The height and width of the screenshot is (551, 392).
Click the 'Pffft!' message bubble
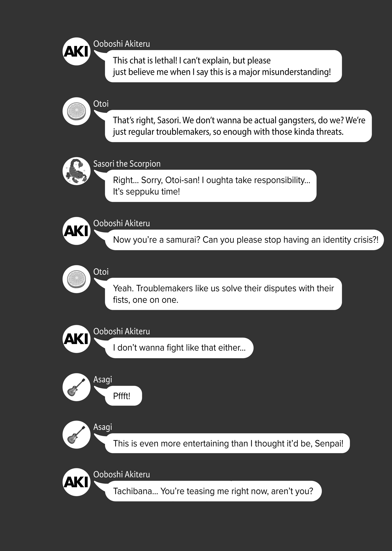pos(123,396)
